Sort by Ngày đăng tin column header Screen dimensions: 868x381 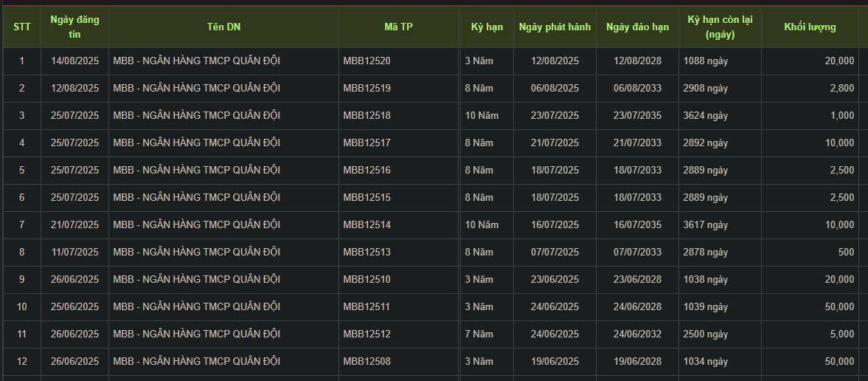74,27
